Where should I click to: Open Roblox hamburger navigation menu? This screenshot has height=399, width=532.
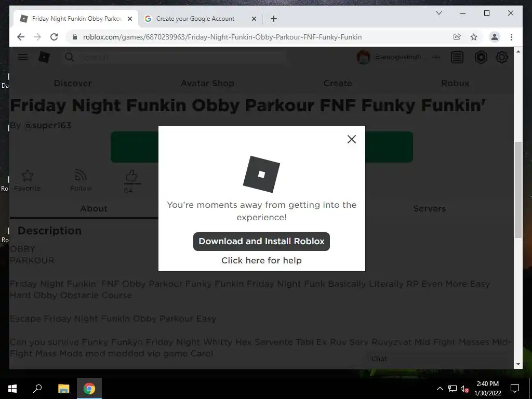click(23, 57)
